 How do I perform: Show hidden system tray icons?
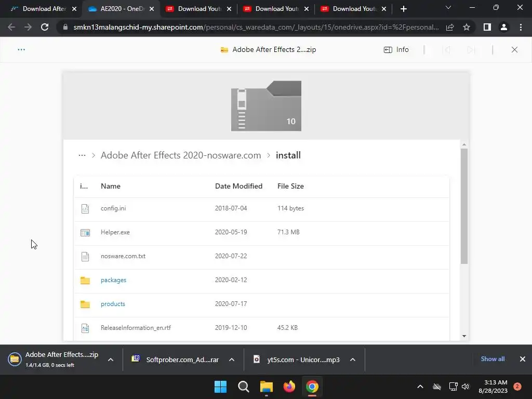click(x=420, y=387)
